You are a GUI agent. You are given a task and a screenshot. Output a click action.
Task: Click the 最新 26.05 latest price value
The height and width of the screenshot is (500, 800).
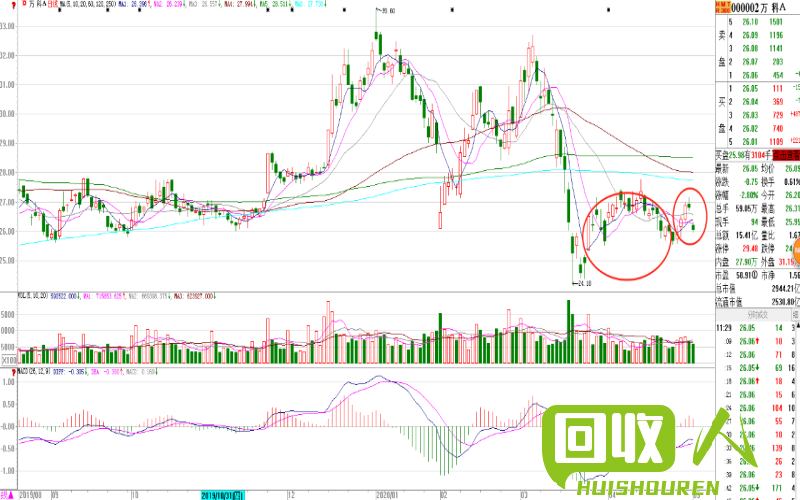pos(750,169)
